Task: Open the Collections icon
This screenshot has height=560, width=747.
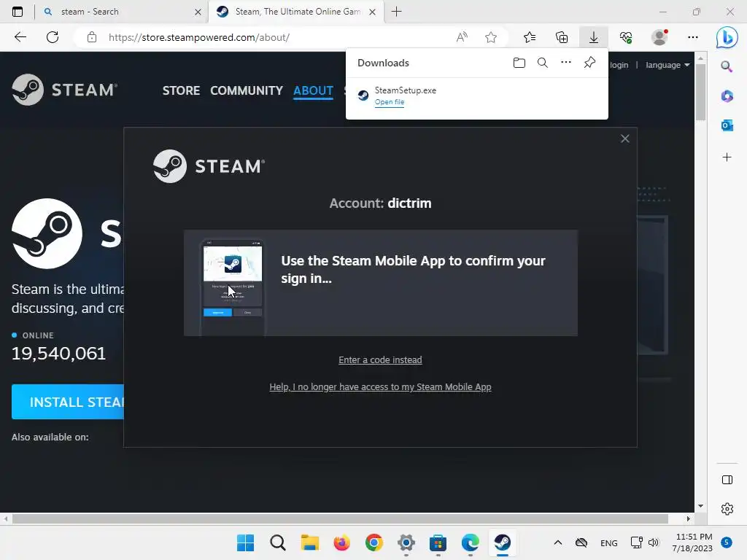Action: coord(562,37)
